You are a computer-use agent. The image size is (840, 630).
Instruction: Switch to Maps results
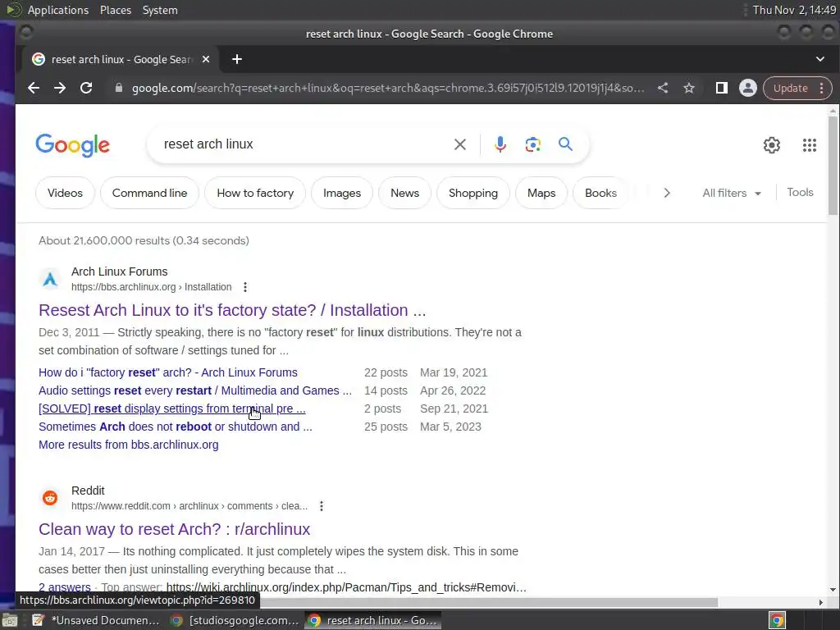[x=541, y=193]
